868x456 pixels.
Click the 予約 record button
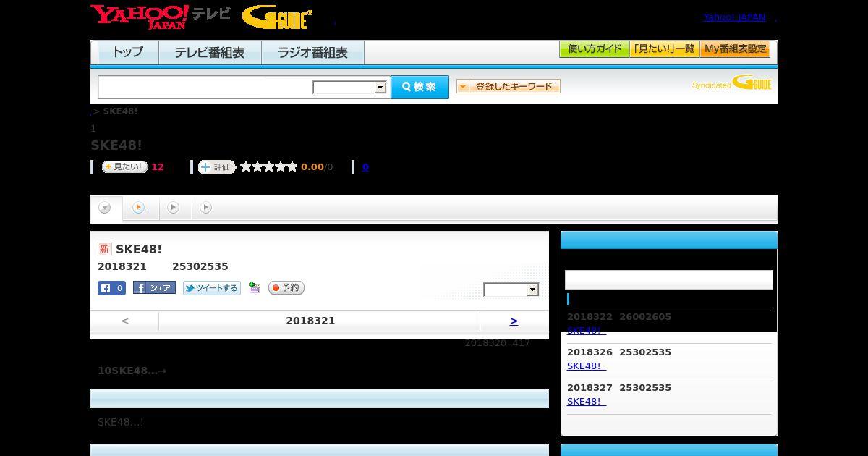[286, 288]
